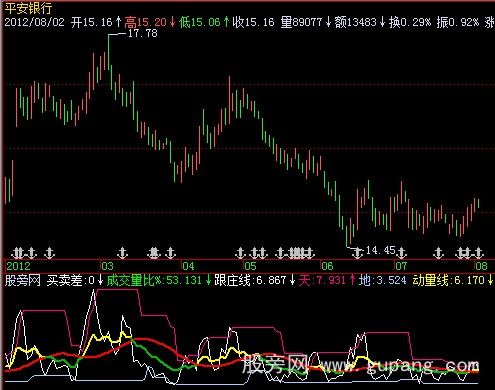The width and height of the screenshot is (495, 390).
Task: Select the 07 month marker on time axis
Action: 401,266
